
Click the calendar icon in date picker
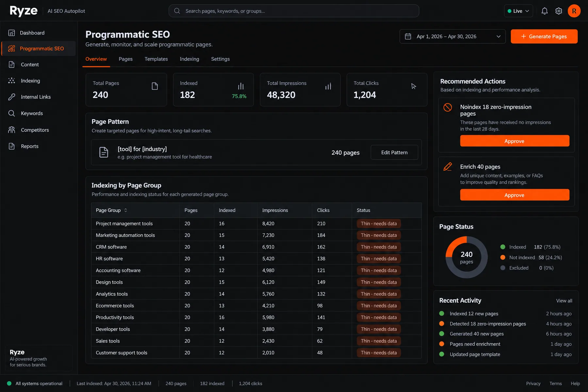pos(408,37)
